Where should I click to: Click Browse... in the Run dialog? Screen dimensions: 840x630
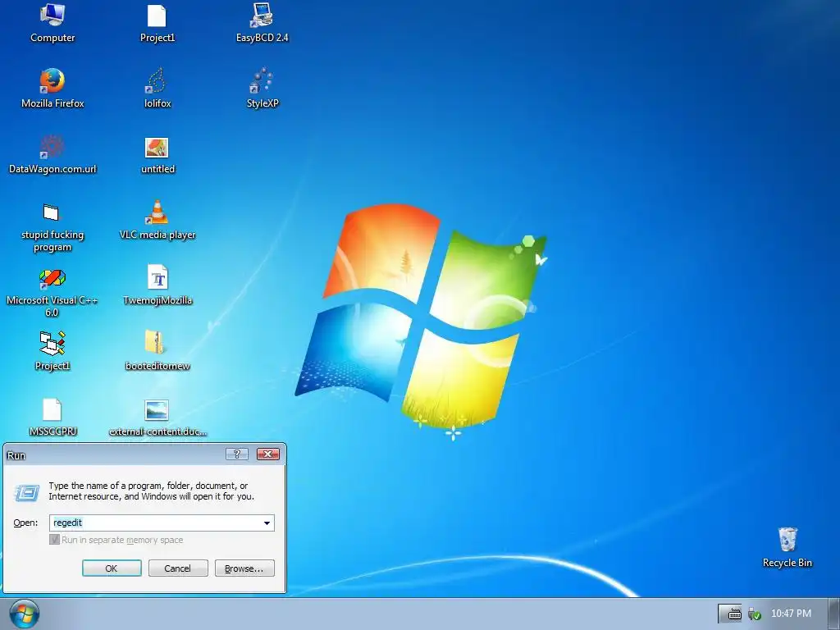(x=244, y=568)
